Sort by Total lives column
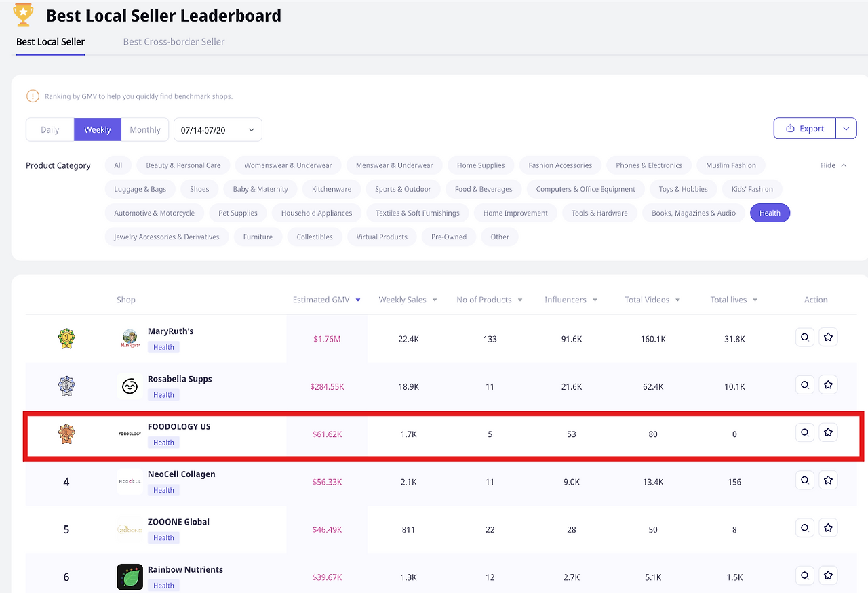 (734, 300)
